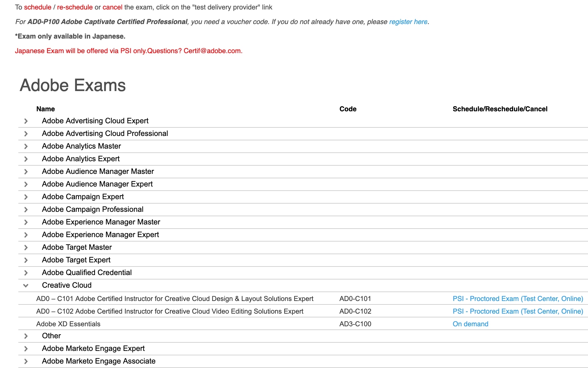
Task: Expand the Adobe Campaign Expert chevron
Action: coord(26,197)
